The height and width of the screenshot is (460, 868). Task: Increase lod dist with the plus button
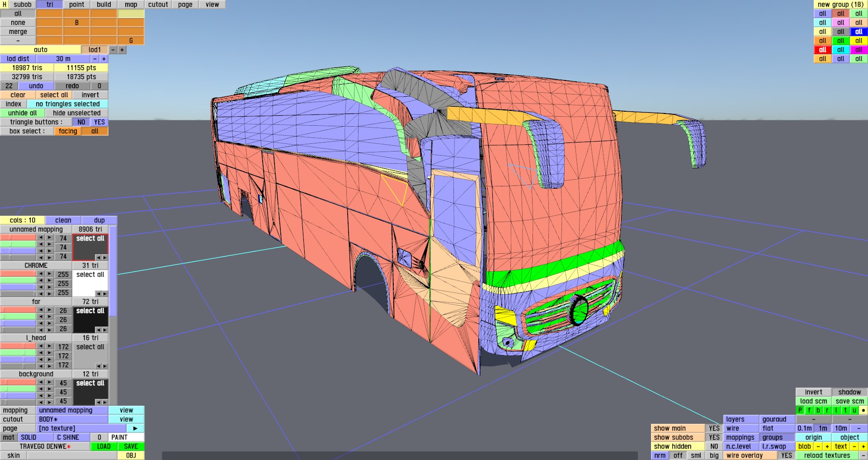click(104, 59)
